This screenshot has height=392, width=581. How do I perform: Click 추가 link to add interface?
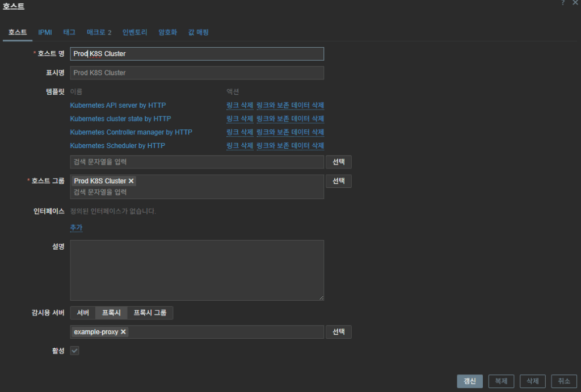pyautogui.click(x=76, y=227)
